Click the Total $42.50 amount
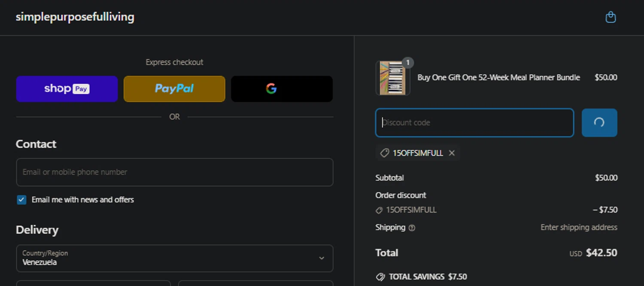 point(601,252)
